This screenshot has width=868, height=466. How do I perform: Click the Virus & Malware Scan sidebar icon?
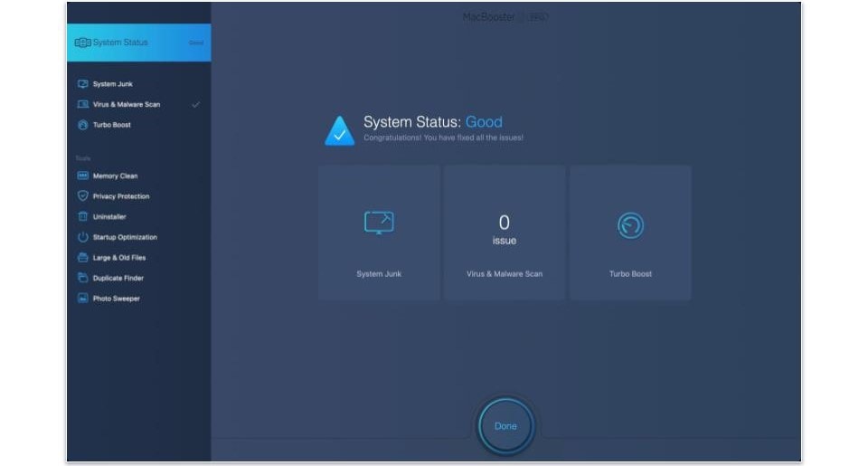point(82,104)
